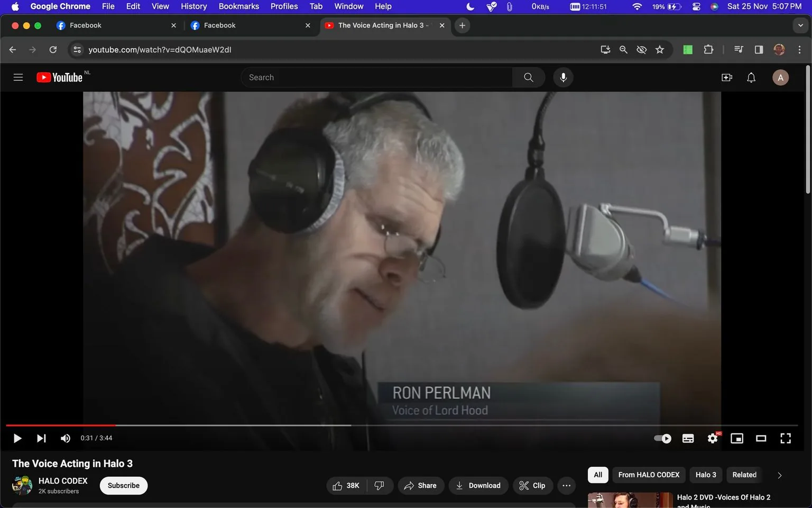
Task: Mute the video volume
Action: click(x=65, y=438)
